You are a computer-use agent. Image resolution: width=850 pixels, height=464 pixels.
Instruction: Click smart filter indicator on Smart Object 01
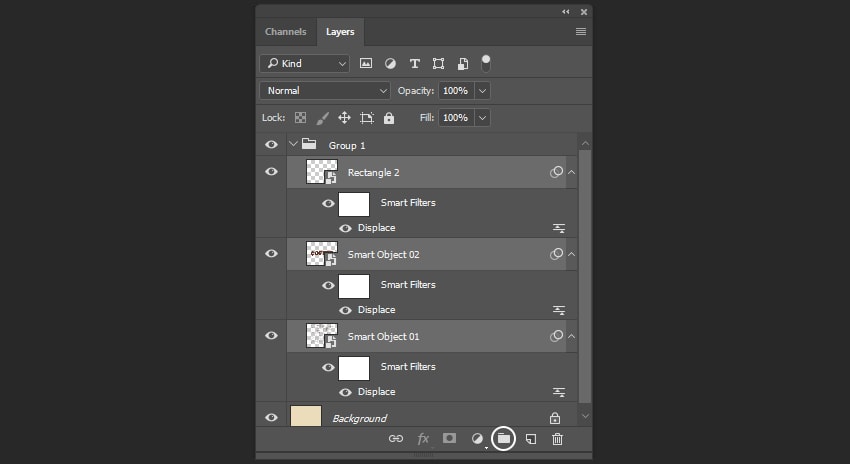[x=556, y=336]
